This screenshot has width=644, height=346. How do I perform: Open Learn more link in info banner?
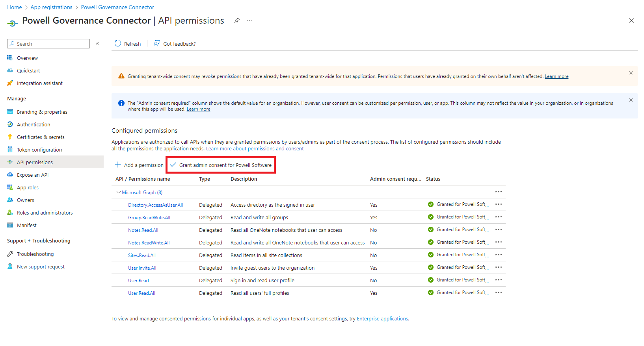(x=198, y=109)
